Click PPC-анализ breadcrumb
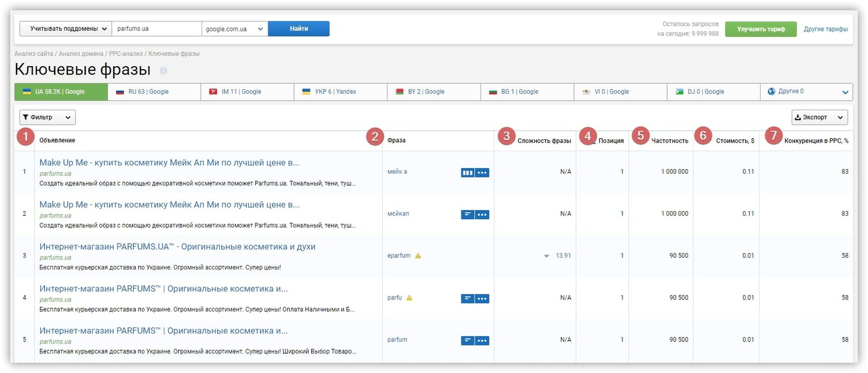The width and height of the screenshot is (868, 373). 126,54
